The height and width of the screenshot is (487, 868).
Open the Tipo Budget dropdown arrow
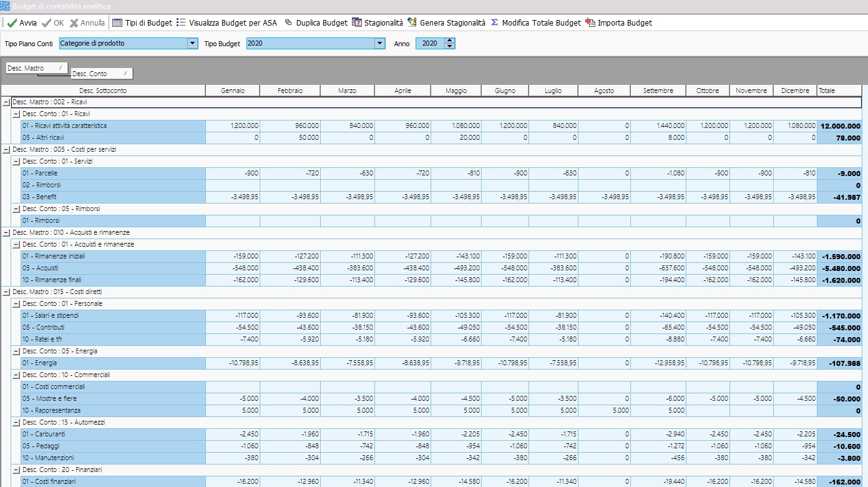379,44
